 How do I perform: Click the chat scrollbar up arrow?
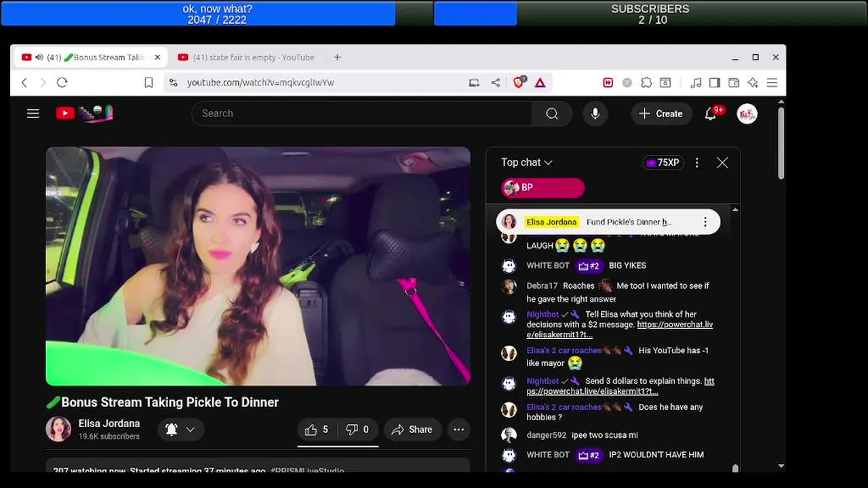tap(735, 210)
